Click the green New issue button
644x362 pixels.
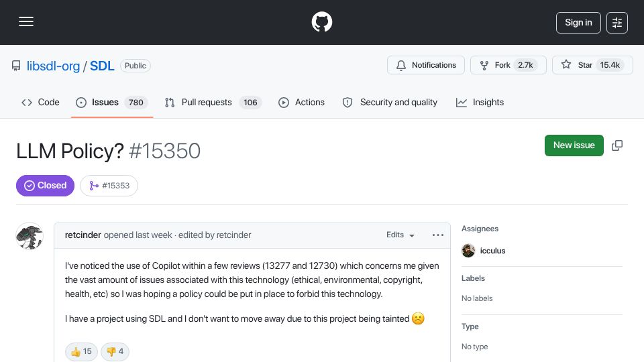(x=574, y=145)
